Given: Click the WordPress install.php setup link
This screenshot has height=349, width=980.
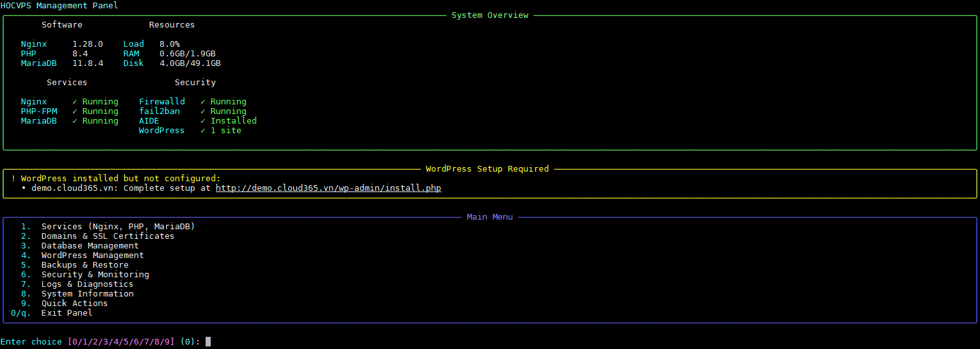Looking at the screenshot, I should pos(328,188).
